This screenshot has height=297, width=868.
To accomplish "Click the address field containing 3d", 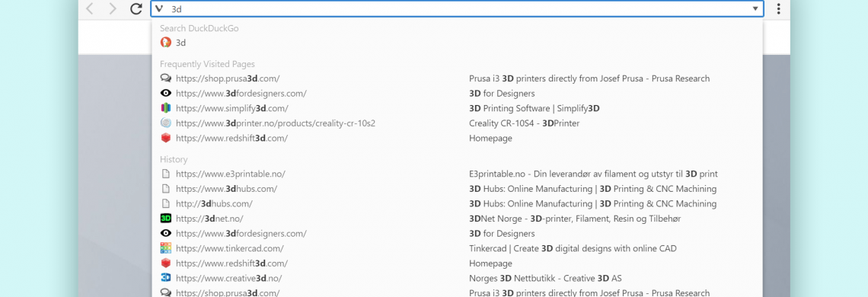I will [x=458, y=9].
